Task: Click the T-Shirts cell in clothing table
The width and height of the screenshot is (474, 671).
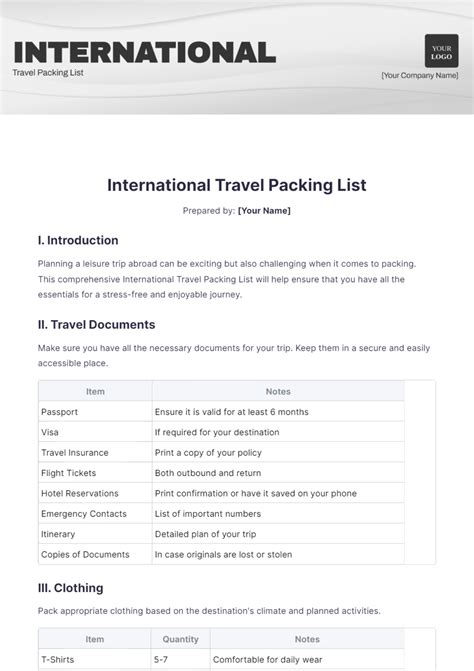Action: click(95, 659)
